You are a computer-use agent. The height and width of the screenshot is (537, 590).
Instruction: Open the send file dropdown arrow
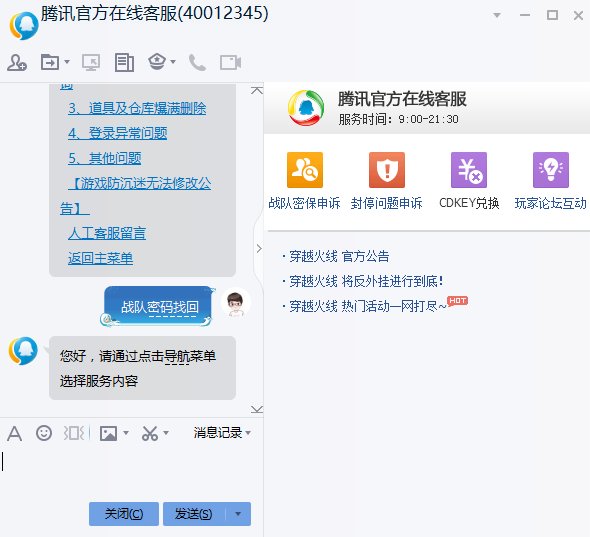click(67, 62)
